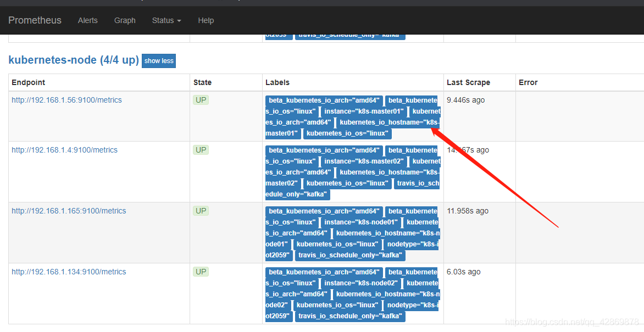644x332 pixels.
Task: Click nodetype label in k8s-node01 row
Action: pos(412,244)
